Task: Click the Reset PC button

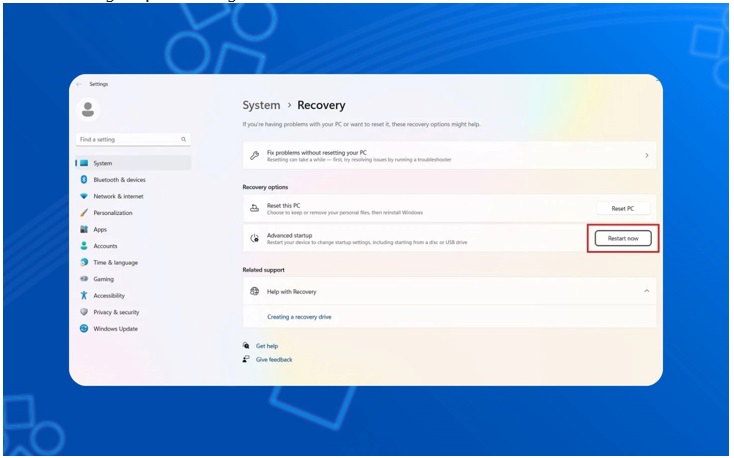Action: (x=622, y=208)
